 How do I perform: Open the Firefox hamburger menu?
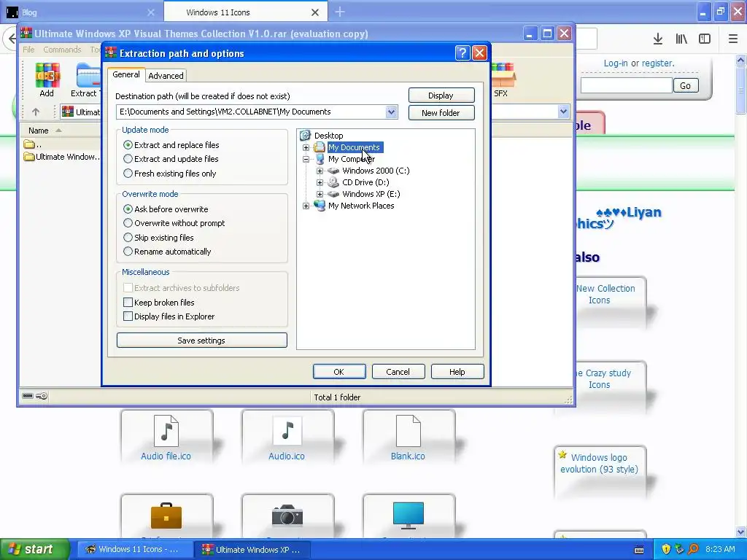click(x=733, y=39)
